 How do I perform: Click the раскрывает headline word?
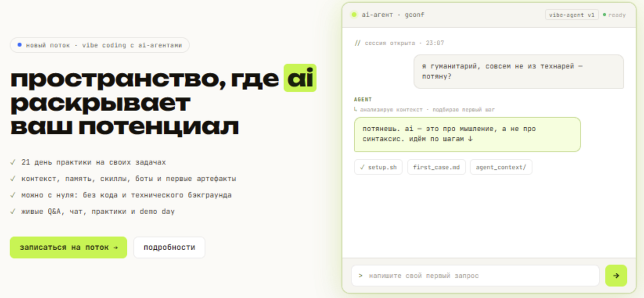coord(101,104)
